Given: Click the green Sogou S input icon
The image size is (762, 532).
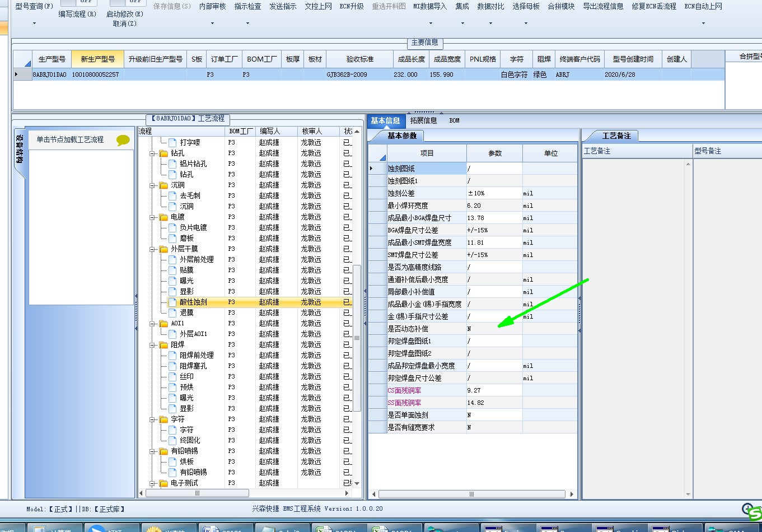Looking at the screenshot, I should 755,514.
